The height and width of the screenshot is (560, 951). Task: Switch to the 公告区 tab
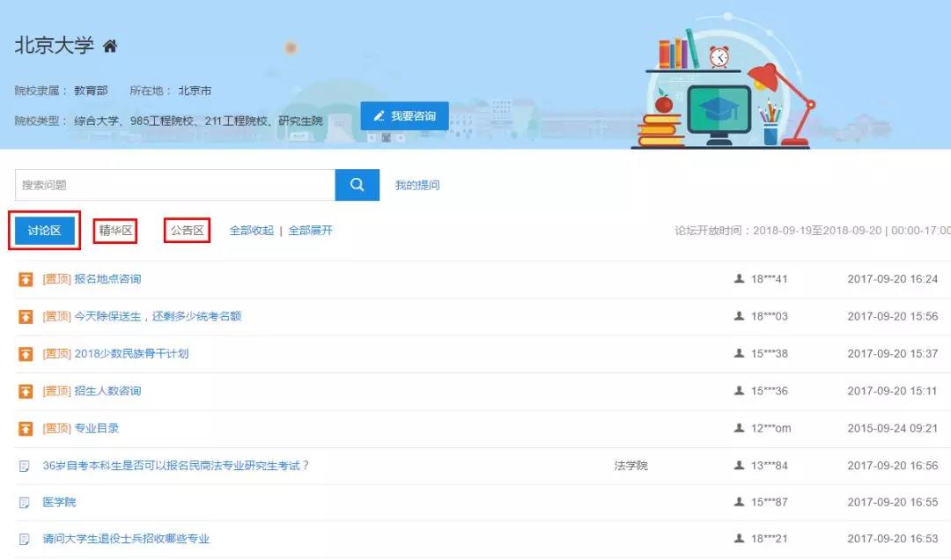click(x=186, y=230)
